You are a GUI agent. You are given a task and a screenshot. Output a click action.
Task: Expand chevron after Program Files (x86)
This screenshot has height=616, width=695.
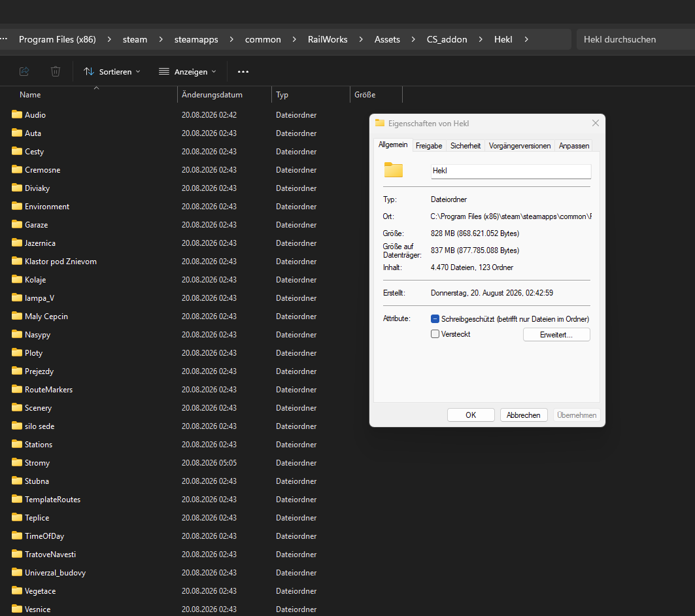point(109,39)
